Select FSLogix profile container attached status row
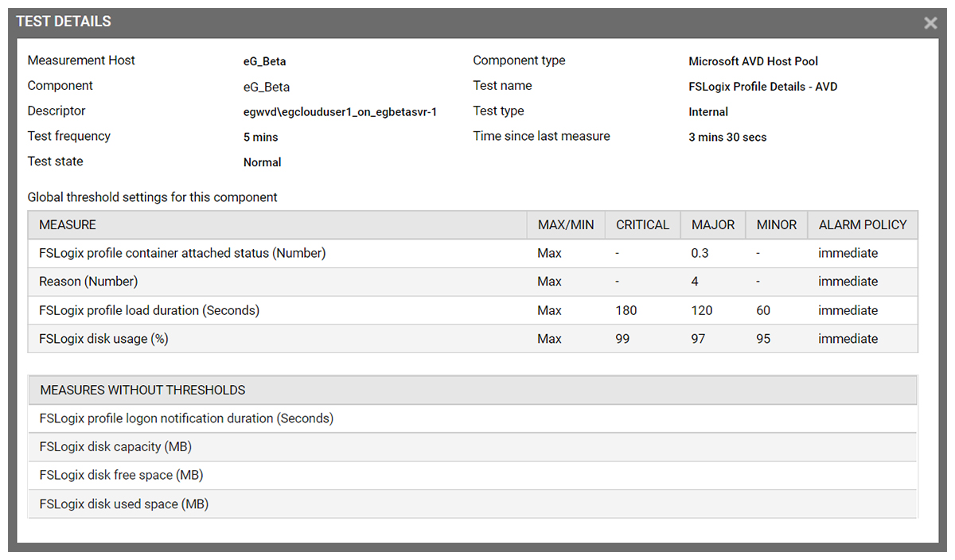 473,254
